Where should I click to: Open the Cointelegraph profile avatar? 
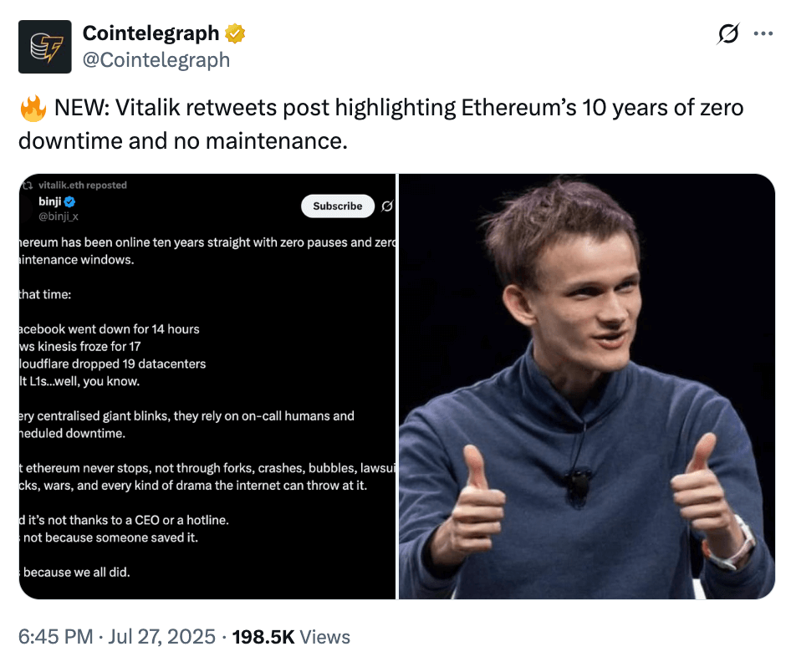click(45, 46)
